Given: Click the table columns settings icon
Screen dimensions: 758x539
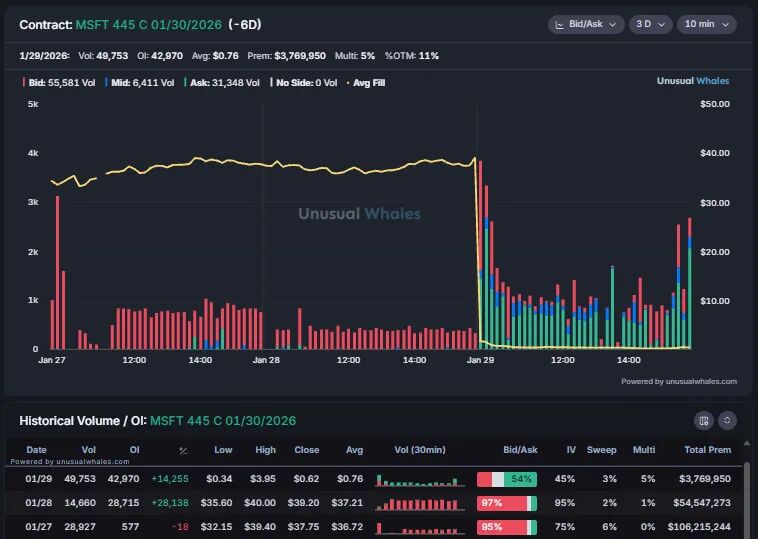Looking at the screenshot, I should click(704, 420).
